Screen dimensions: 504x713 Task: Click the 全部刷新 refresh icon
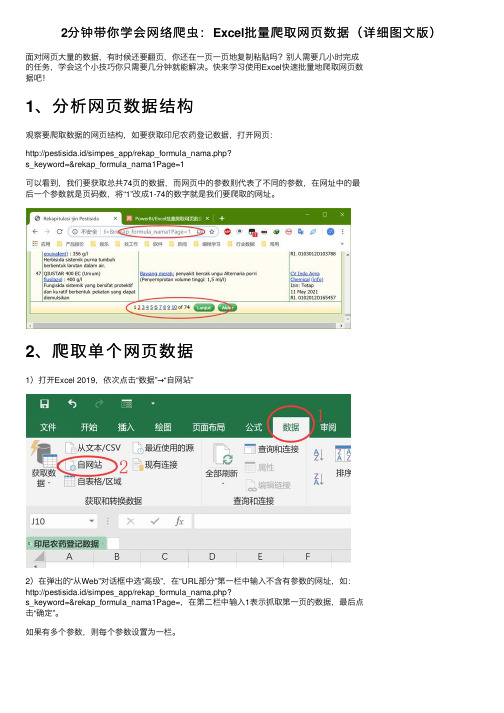(223, 455)
